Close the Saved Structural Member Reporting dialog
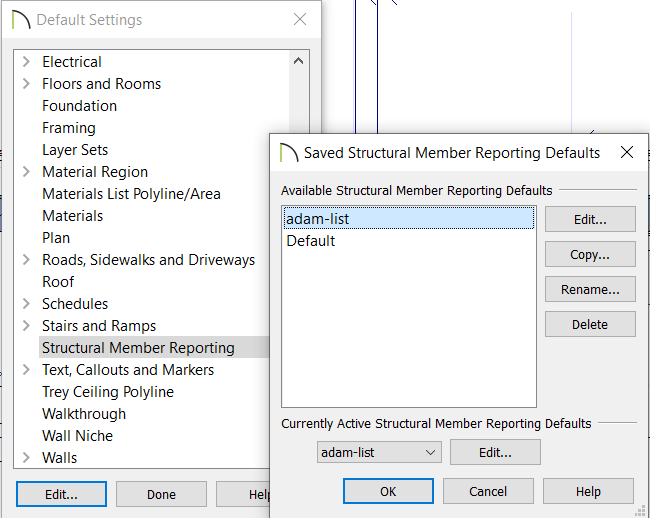This screenshot has height=518, width=650. click(x=627, y=152)
